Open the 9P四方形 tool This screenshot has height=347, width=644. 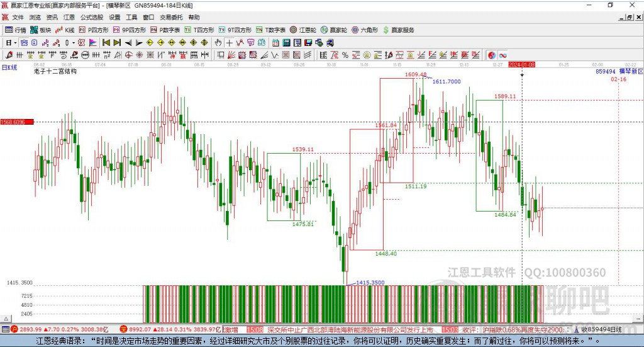[129, 30]
